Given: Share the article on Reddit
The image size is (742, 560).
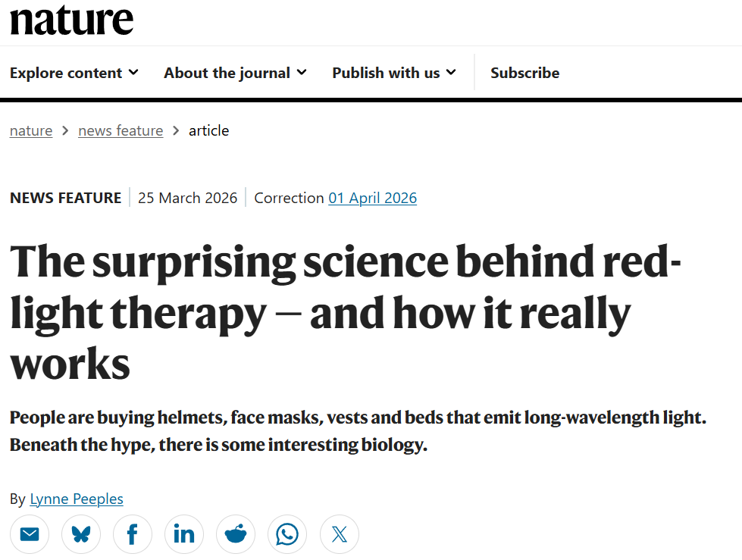Looking at the screenshot, I should [236, 535].
